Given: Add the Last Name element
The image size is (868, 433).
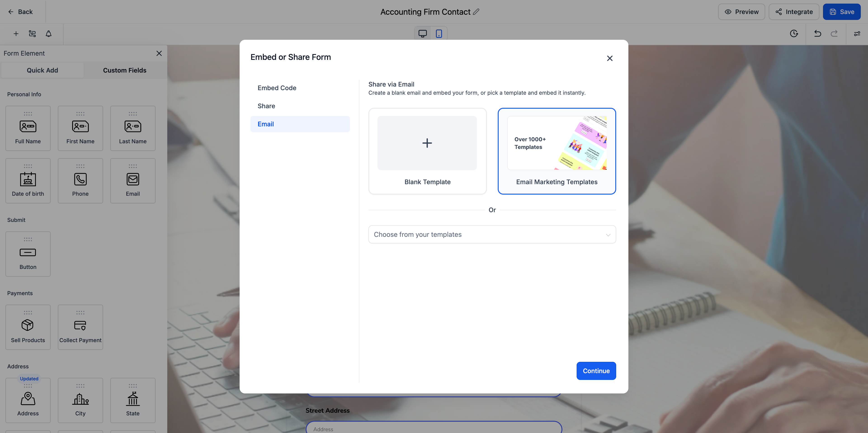Looking at the screenshot, I should coord(133,128).
